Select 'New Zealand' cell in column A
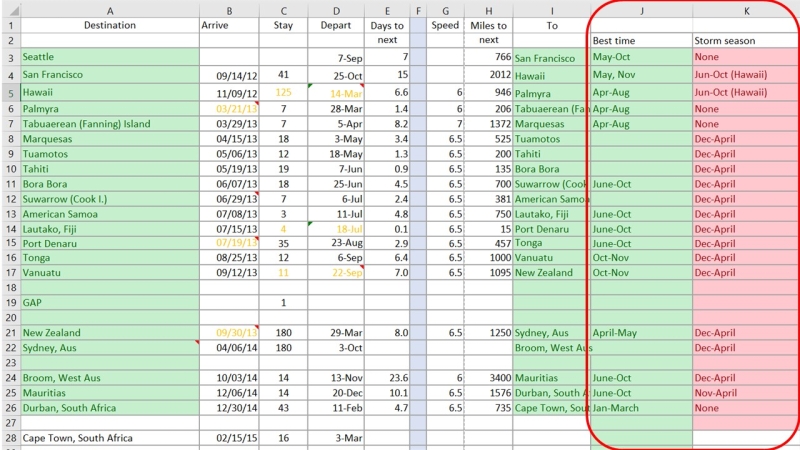 point(110,333)
